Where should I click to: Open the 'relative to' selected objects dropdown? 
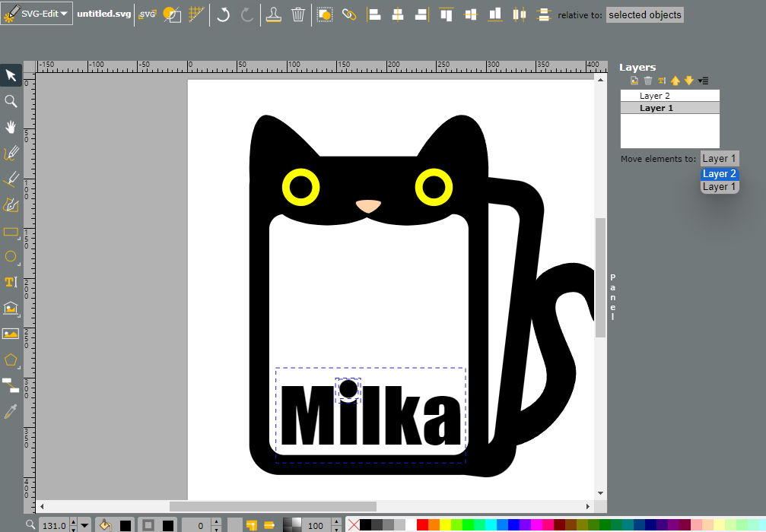[x=644, y=15]
